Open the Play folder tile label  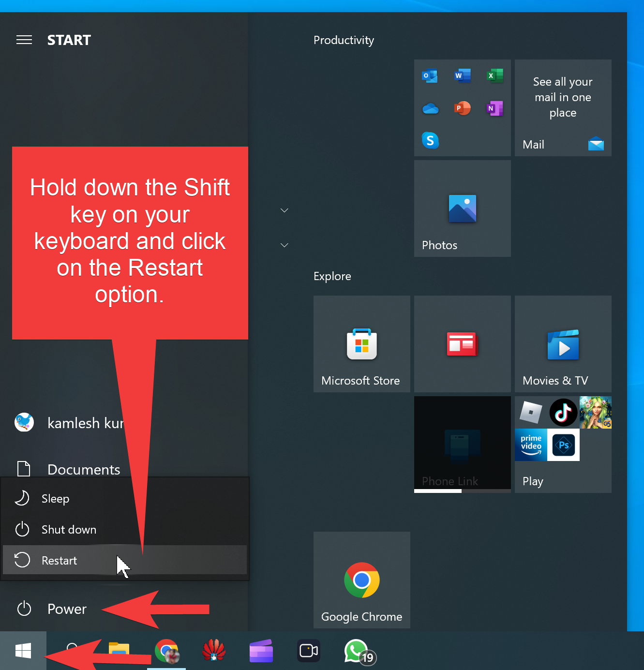(x=533, y=481)
